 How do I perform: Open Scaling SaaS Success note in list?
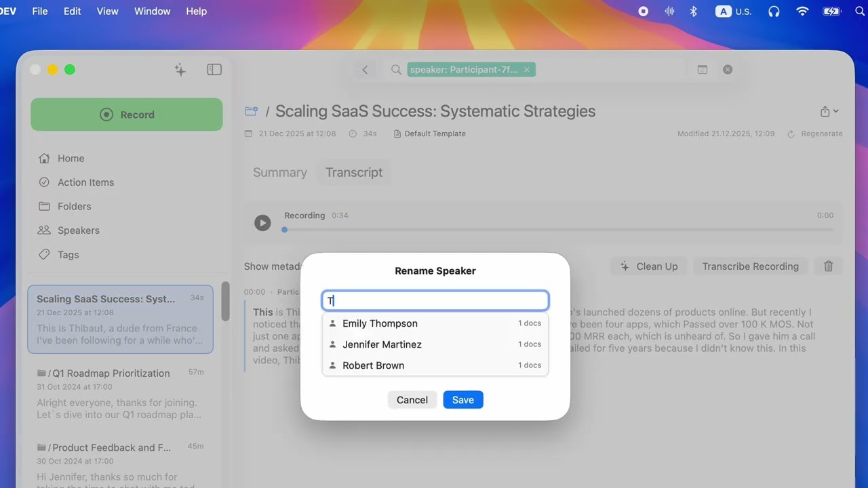click(x=120, y=319)
